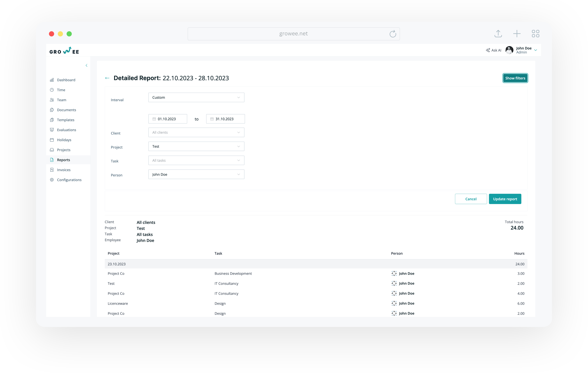Open the Person John Doe dropdown

coord(196,174)
